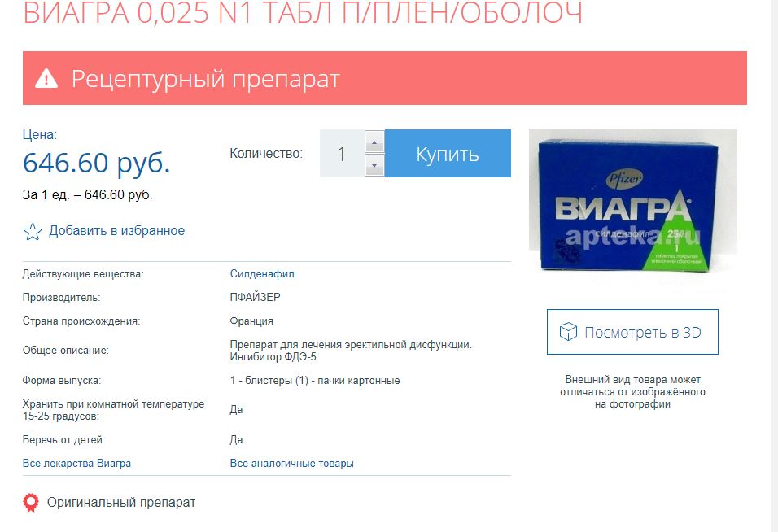Click the Беречь от детей label

click(x=63, y=440)
